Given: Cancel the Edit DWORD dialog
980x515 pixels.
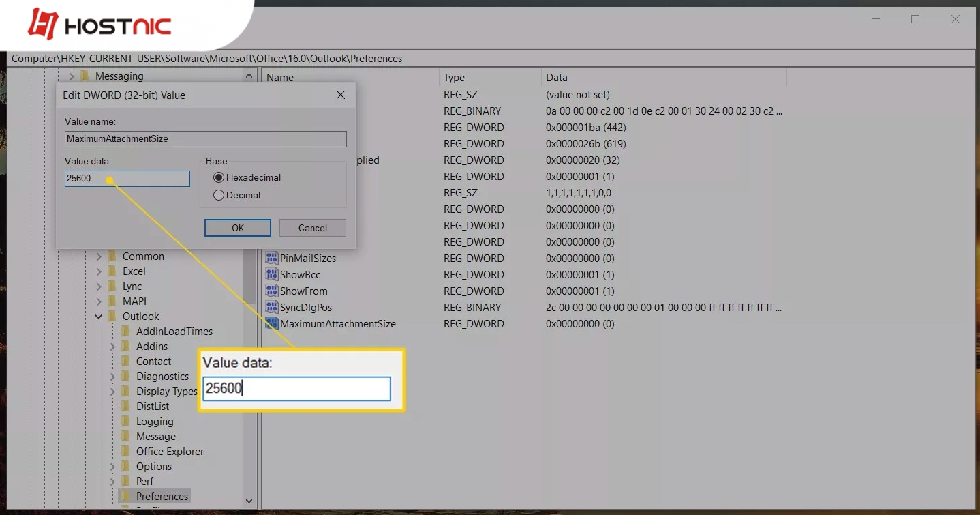Looking at the screenshot, I should point(312,227).
